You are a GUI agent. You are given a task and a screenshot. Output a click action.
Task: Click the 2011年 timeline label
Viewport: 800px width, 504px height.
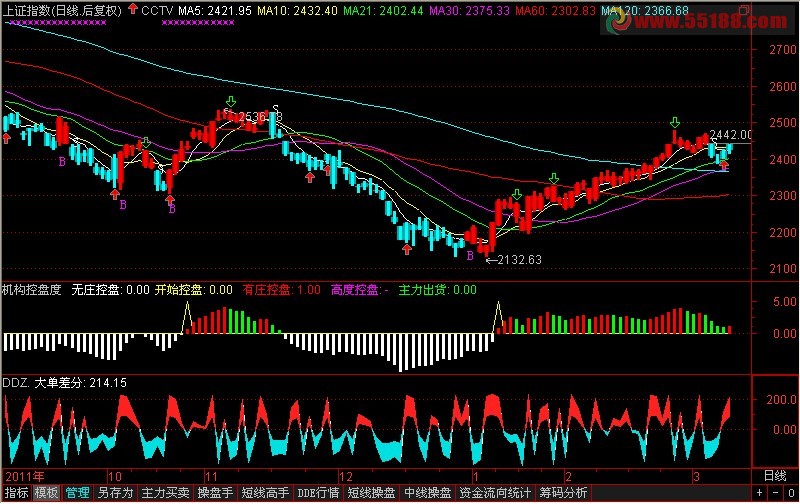24,477
